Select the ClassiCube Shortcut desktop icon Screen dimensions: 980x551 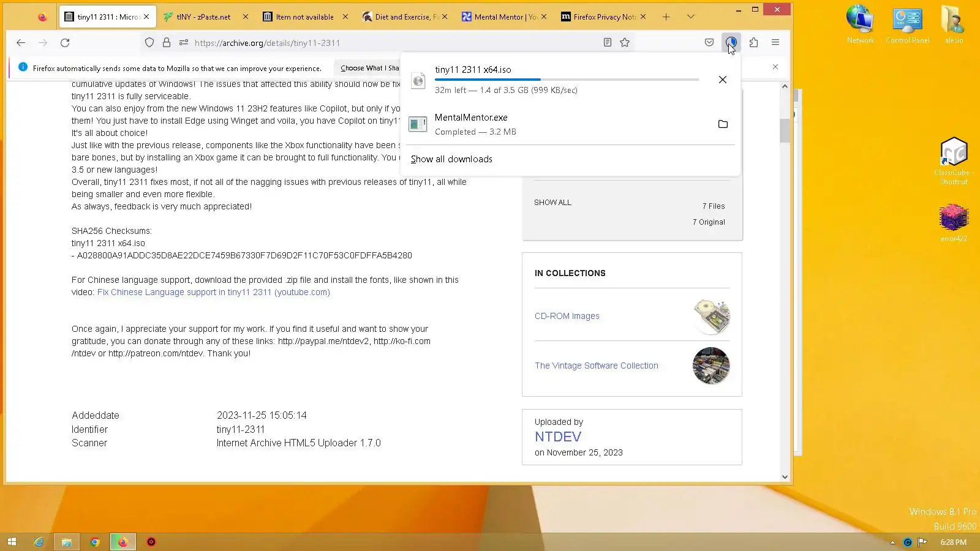[954, 161]
